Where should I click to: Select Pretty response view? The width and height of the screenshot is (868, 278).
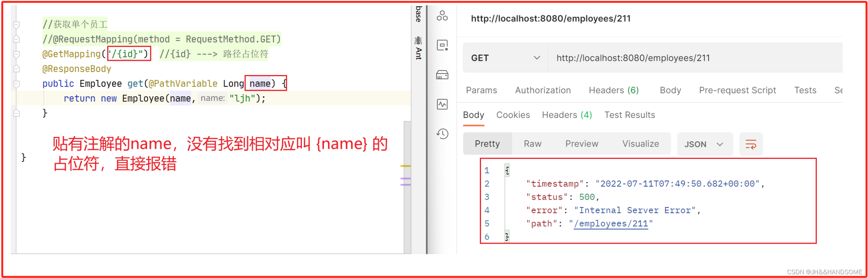coord(487,144)
